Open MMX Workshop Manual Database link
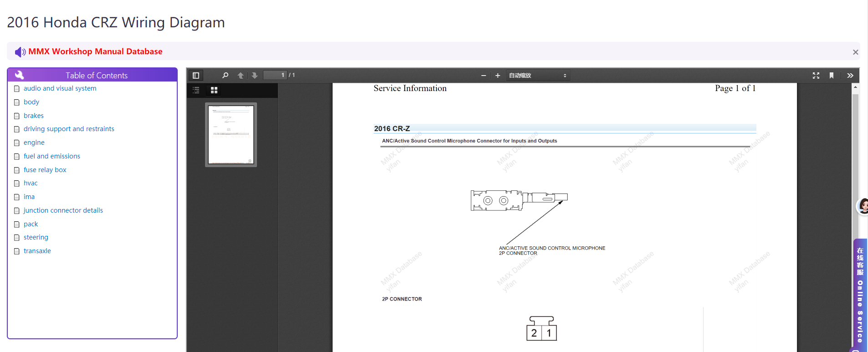This screenshot has width=868, height=352. coord(95,51)
